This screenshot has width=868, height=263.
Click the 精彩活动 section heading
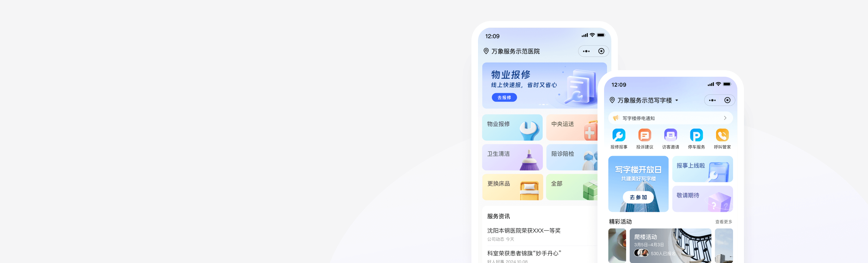(x=620, y=222)
